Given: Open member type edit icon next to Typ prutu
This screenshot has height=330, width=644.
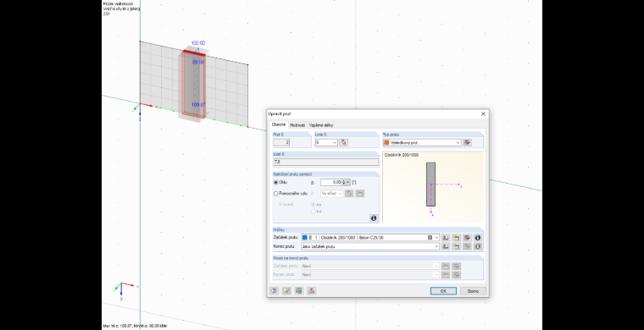Looking at the screenshot, I should 467,142.
